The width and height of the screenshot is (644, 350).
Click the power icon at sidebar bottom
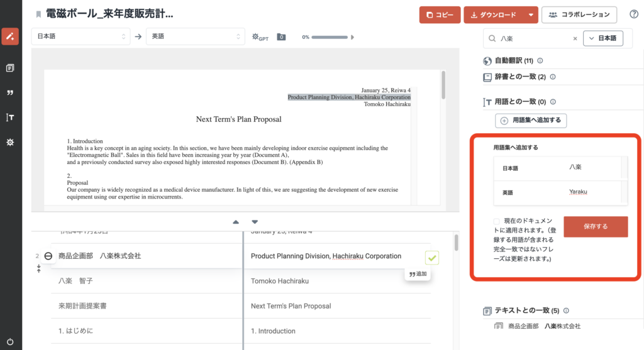tap(10, 341)
